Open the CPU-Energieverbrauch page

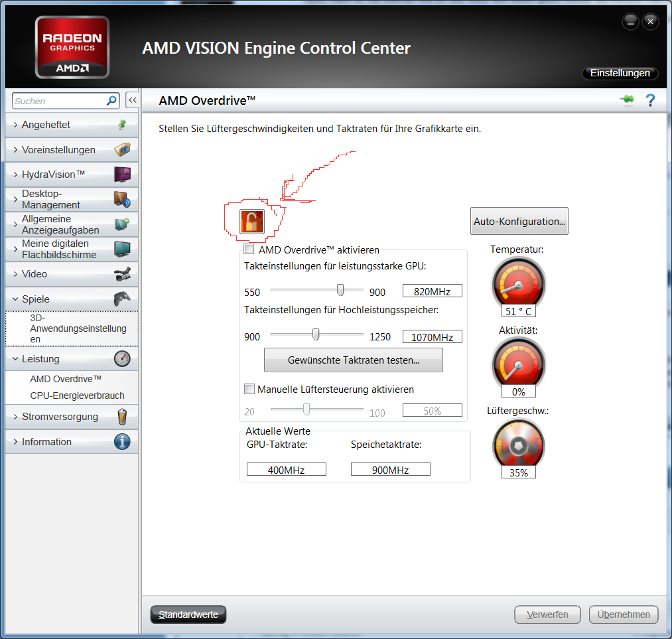pos(77,395)
